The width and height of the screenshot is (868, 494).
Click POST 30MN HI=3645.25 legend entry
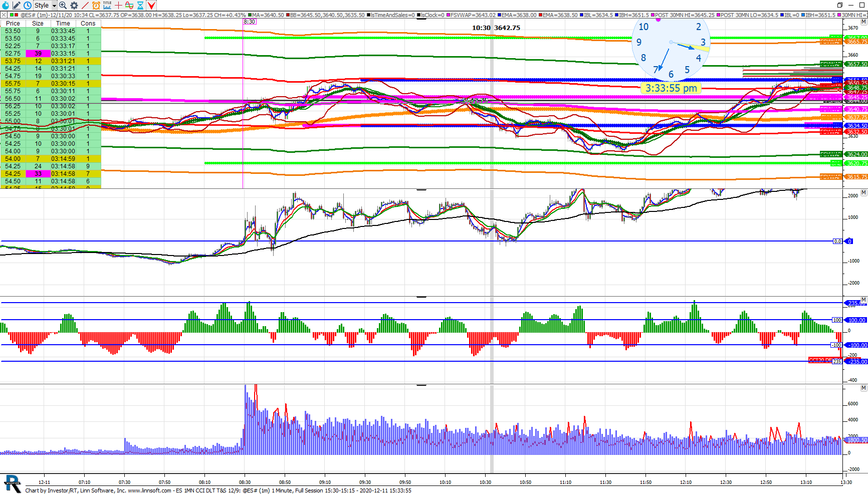coord(683,15)
